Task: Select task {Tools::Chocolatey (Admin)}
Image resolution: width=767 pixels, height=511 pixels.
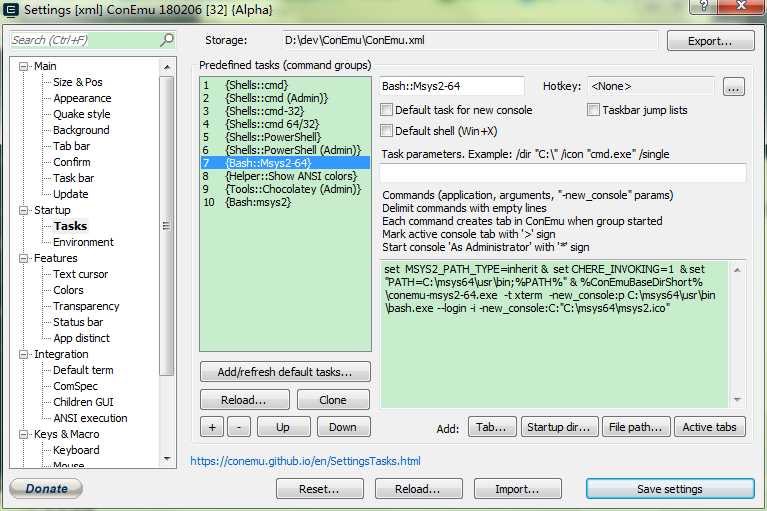Action: (x=285, y=189)
